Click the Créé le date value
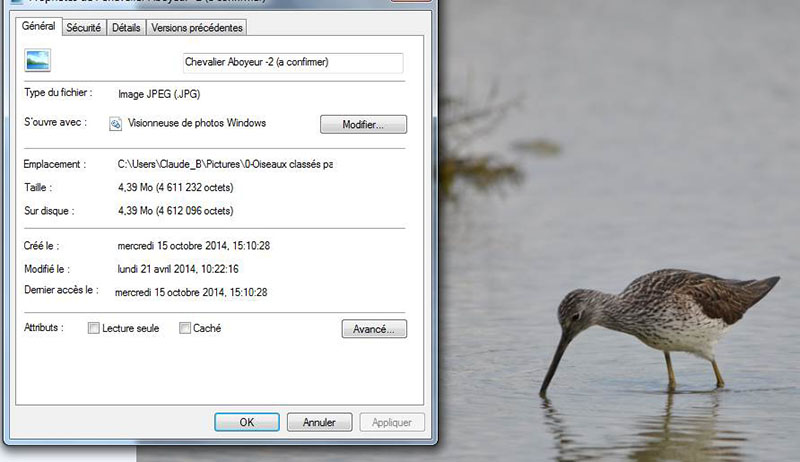This screenshot has width=800, height=462. click(x=194, y=245)
